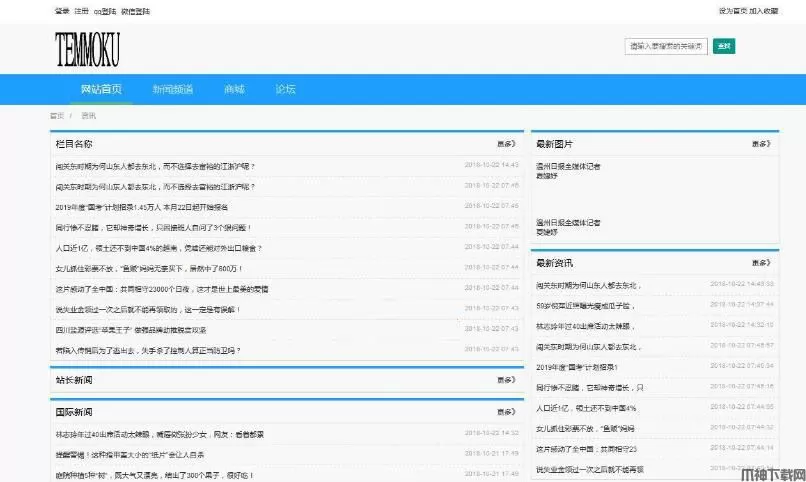Click the 注册 link at top
806x482 pixels.
81,11
